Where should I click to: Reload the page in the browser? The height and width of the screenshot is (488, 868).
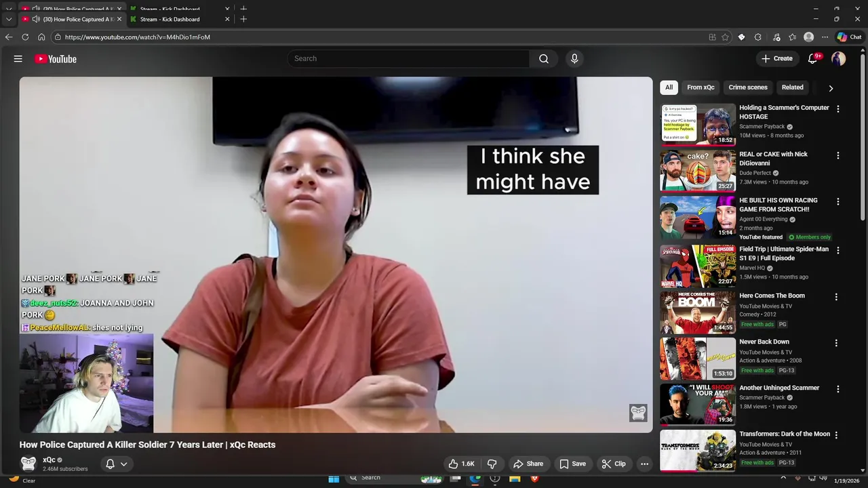coord(25,37)
